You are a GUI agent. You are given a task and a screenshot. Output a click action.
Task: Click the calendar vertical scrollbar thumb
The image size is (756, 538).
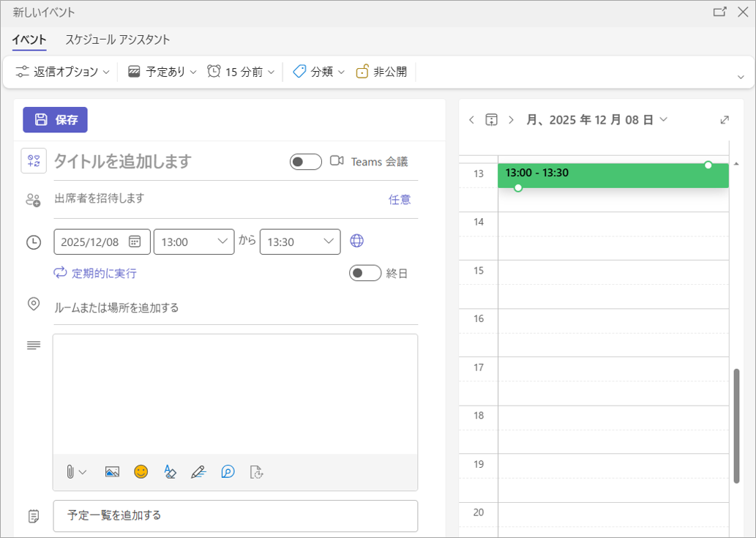pos(736,425)
